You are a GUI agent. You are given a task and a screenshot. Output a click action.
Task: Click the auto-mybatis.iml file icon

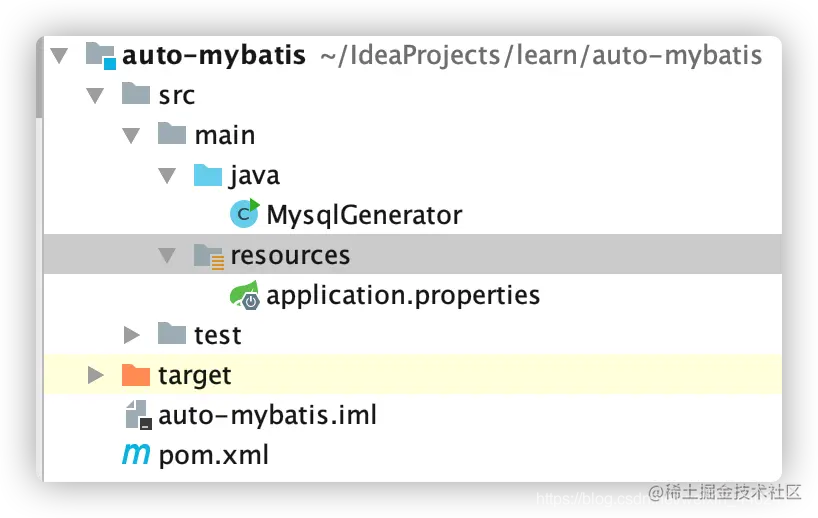[138, 415]
